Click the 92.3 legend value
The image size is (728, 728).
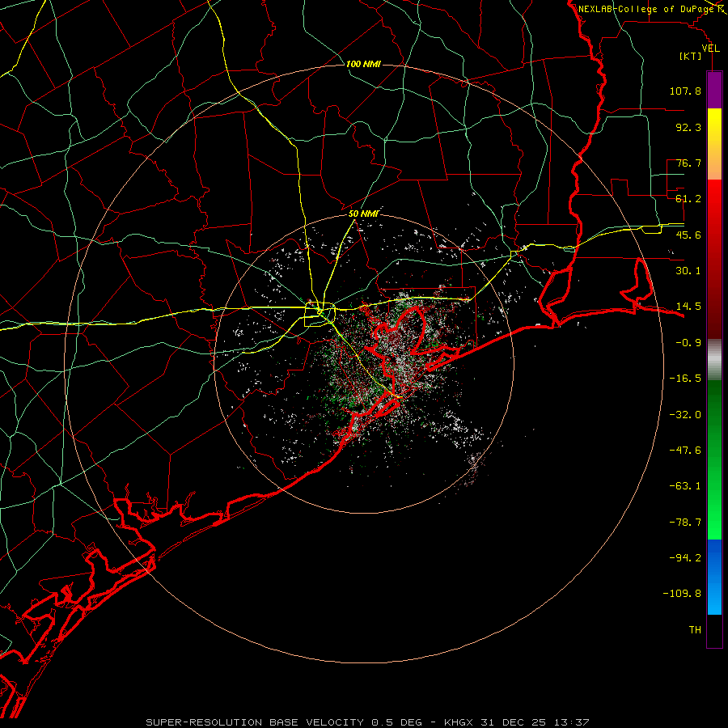point(688,127)
